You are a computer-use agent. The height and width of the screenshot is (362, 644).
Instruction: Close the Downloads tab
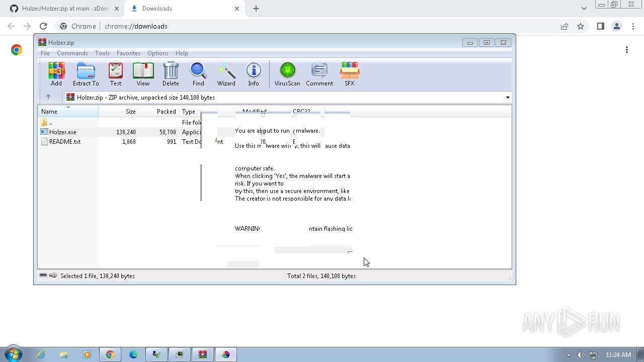(237, 9)
